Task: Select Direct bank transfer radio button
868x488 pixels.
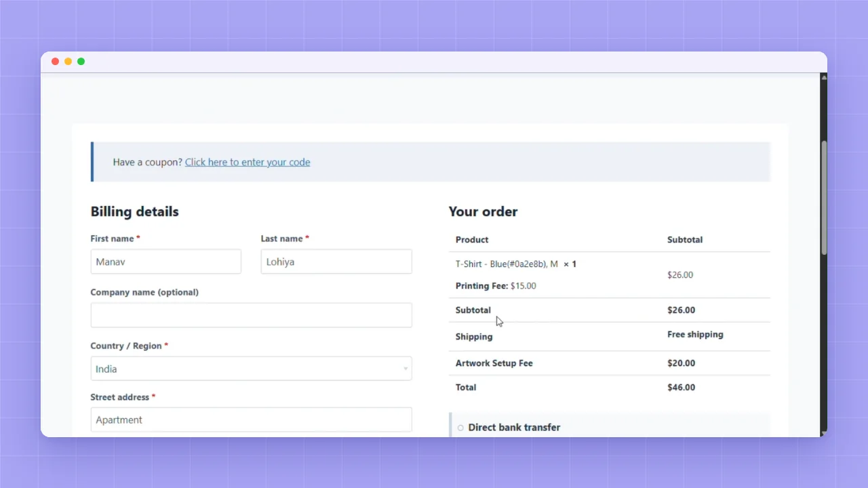Action: [x=460, y=428]
